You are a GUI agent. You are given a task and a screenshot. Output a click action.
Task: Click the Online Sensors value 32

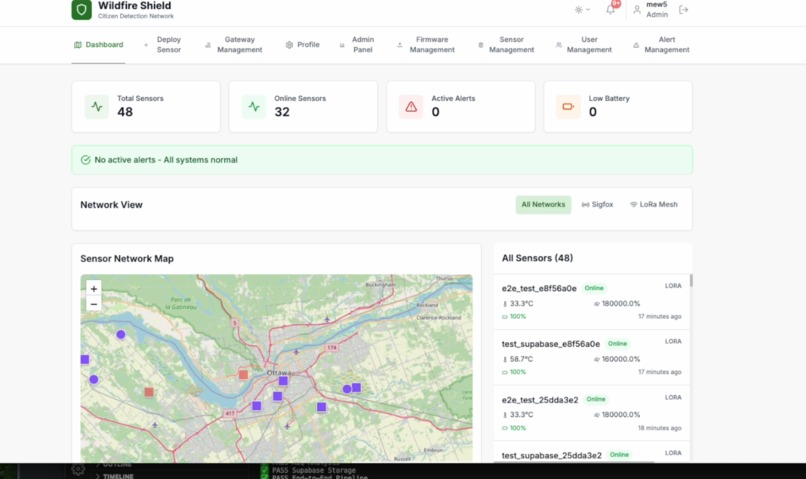(x=282, y=112)
